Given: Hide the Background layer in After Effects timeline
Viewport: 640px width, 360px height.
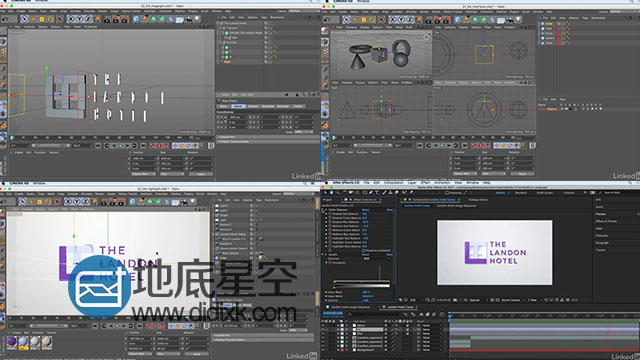Looking at the screenshot, I should pos(323,350).
